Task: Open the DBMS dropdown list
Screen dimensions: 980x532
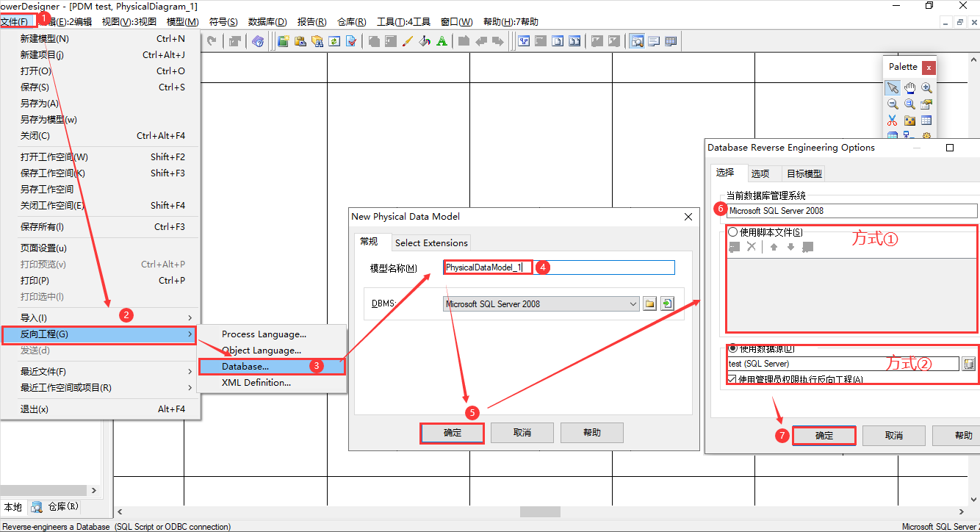Action: [x=633, y=303]
